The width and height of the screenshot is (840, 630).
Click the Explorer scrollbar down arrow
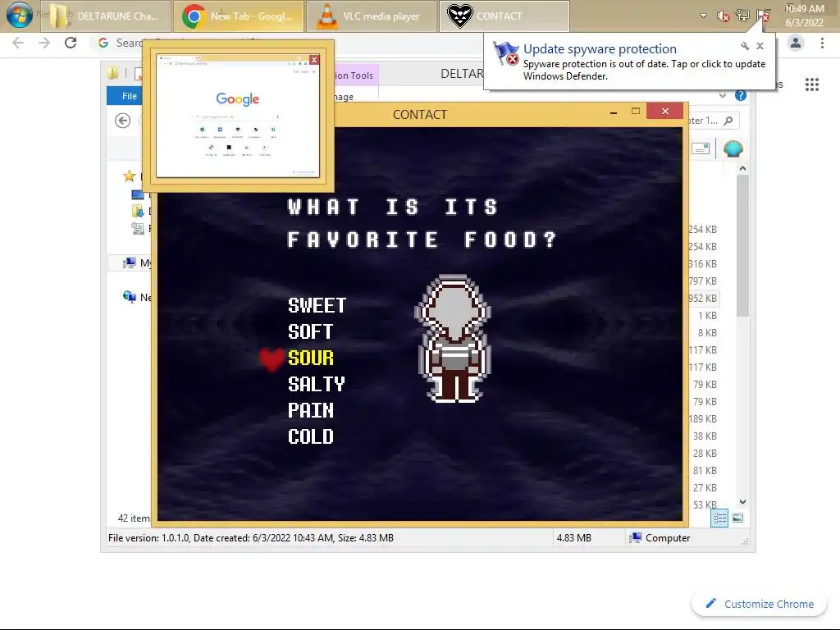coord(742,502)
